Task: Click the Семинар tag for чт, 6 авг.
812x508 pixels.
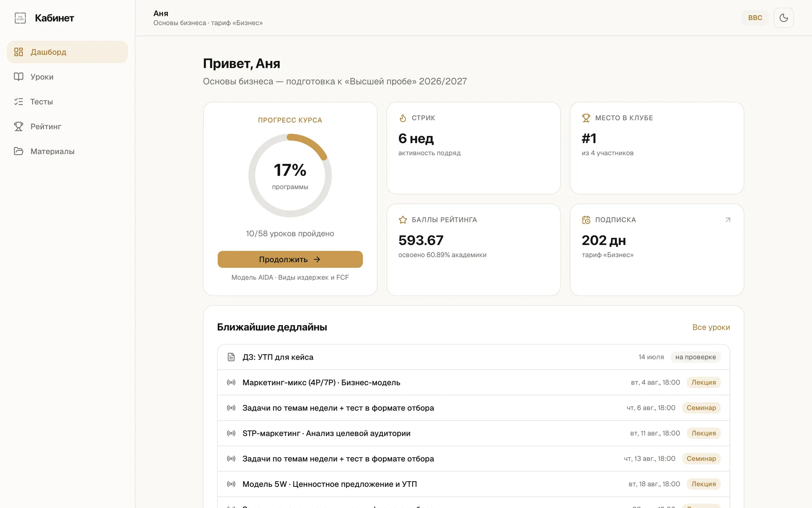Action: pyautogui.click(x=701, y=408)
